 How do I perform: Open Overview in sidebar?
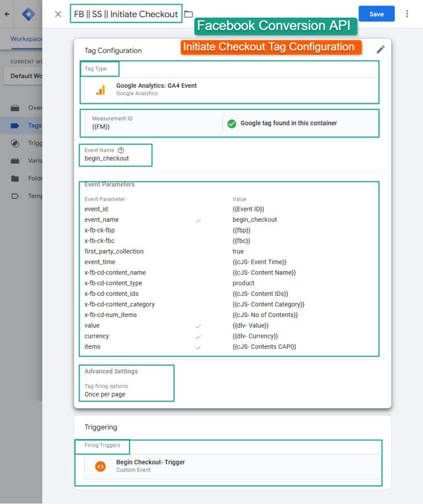[21, 108]
